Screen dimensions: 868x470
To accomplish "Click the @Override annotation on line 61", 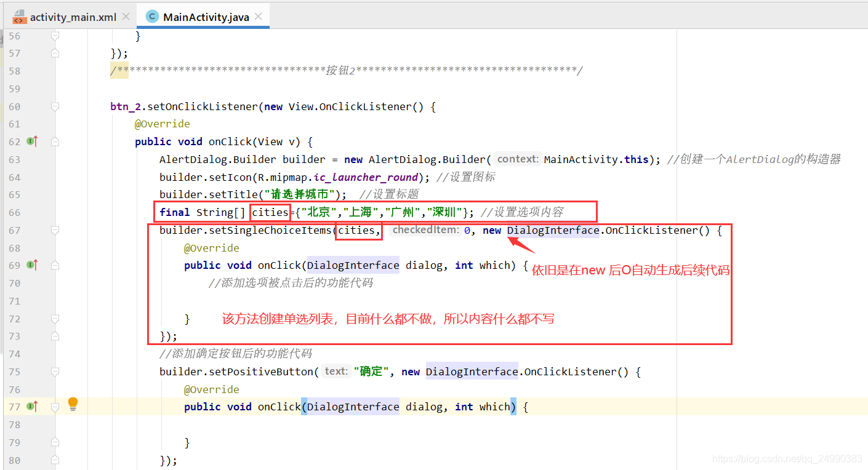I will [x=163, y=124].
